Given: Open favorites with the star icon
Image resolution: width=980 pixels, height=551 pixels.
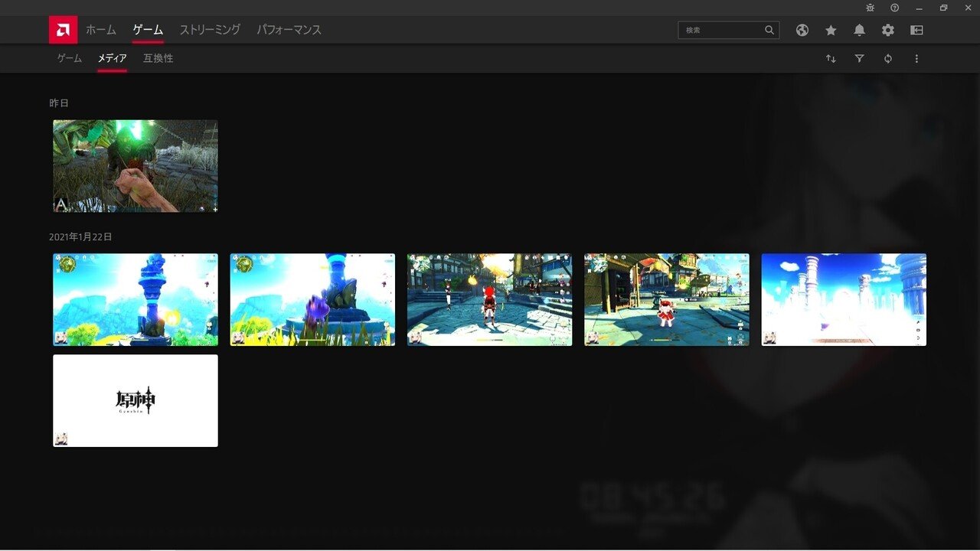Looking at the screenshot, I should (x=831, y=30).
